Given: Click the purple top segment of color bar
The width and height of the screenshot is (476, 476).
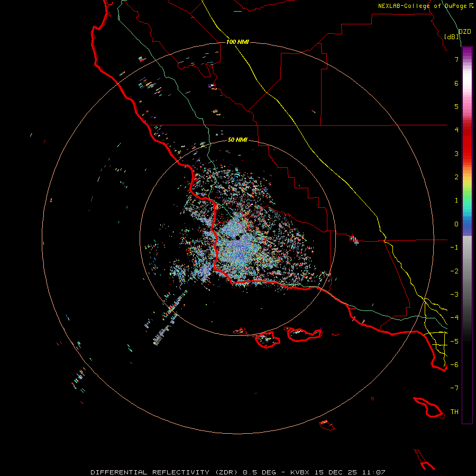Looking at the screenshot, I should tap(467, 52).
